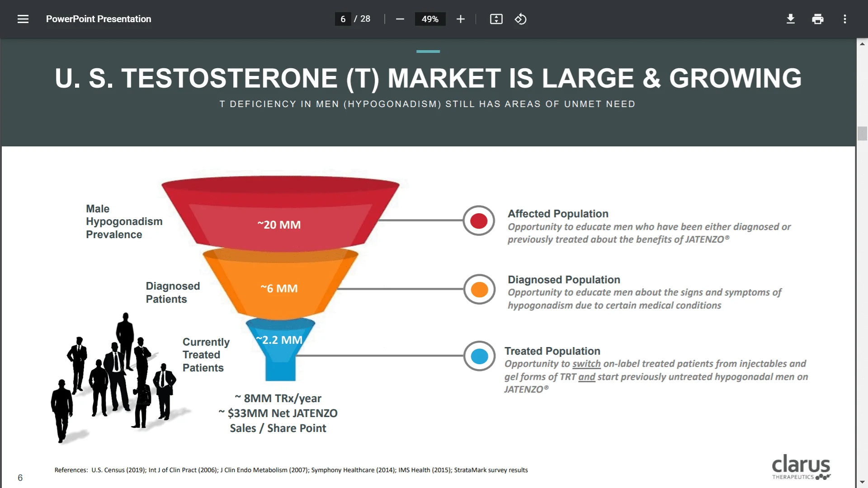Click the total page count '/ 28'
Viewport: 868px width, 488px height.
tap(362, 19)
